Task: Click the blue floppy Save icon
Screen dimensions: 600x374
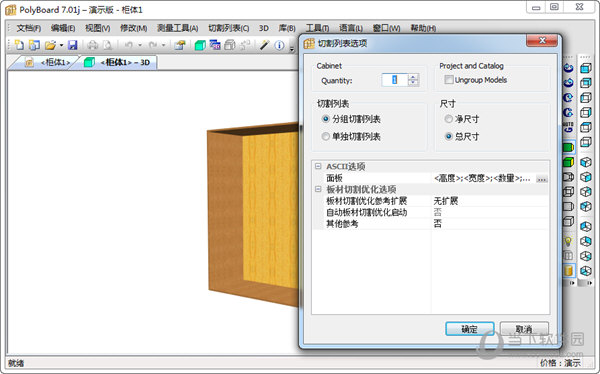Action: point(73,45)
